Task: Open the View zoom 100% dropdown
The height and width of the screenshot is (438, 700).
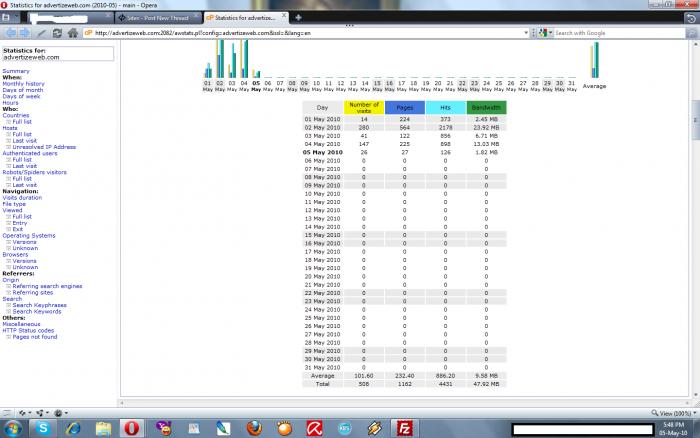Action: click(x=674, y=412)
